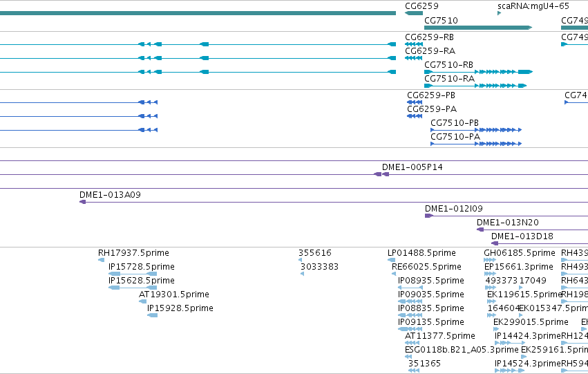This screenshot has height=374, width=588.
Task: Click the teal CG7510 gene bar
Action: click(x=478, y=28)
